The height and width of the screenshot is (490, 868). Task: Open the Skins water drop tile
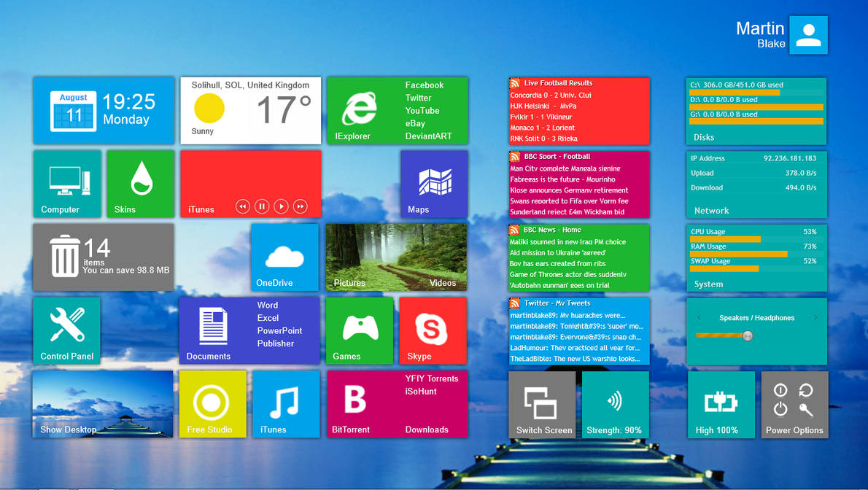pyautogui.click(x=141, y=184)
